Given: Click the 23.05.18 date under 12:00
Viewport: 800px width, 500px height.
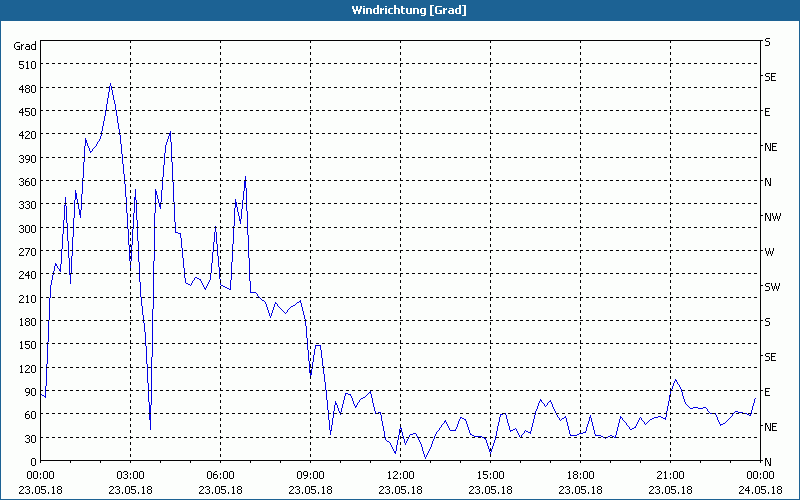Looking at the screenshot, I should 401,490.
